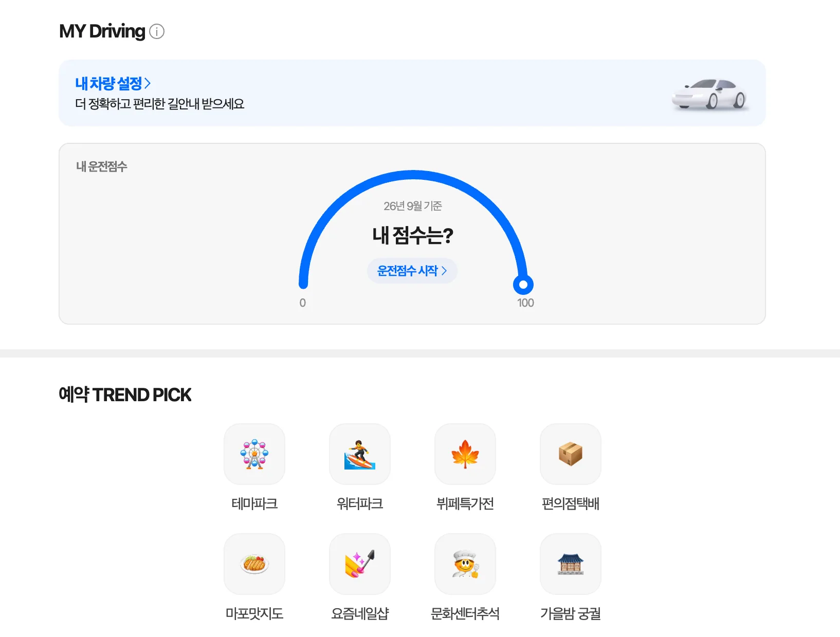Click the chevron on 운전점수 시작
This screenshot has width=840, height=637.
pos(444,271)
